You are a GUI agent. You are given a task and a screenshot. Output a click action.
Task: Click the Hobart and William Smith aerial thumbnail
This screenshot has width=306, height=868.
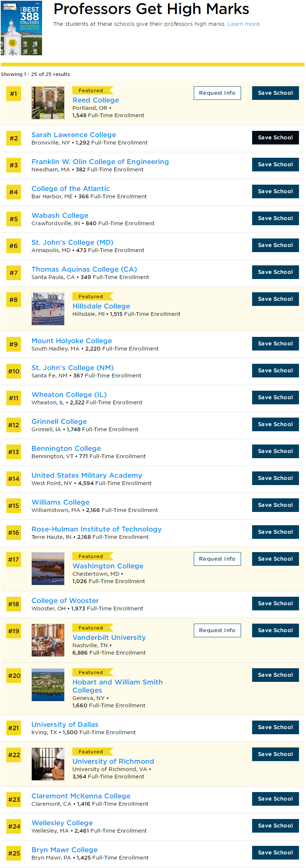click(x=48, y=684)
